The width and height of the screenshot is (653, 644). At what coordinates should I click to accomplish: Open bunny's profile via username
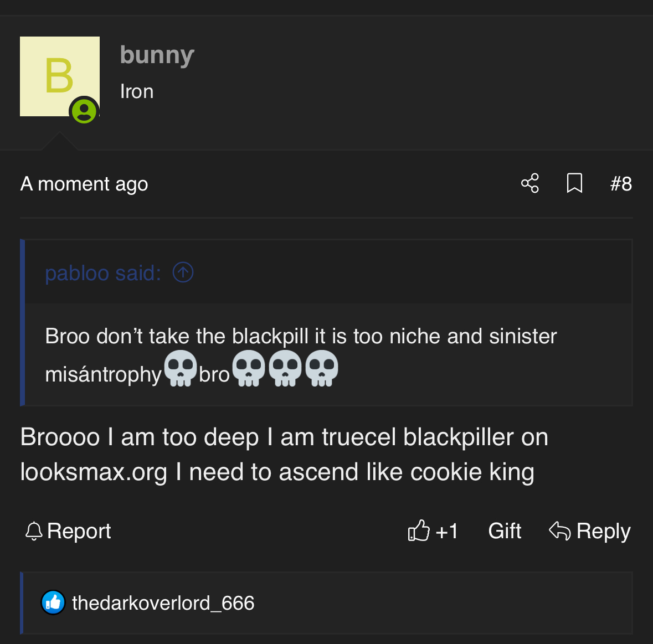157,55
